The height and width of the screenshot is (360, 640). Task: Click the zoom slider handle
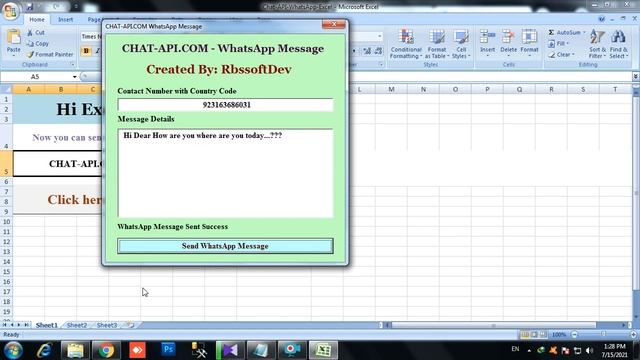pyautogui.click(x=603, y=335)
